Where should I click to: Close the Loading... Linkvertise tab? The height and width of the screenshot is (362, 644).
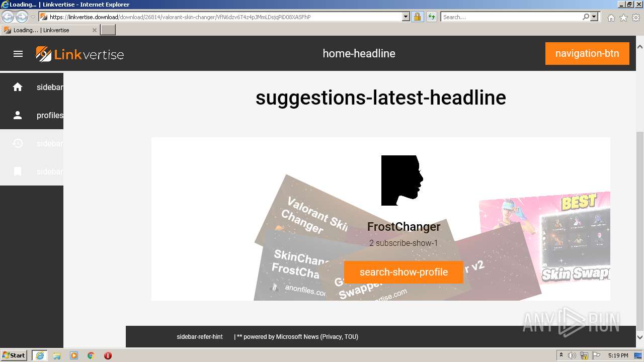tap(94, 30)
